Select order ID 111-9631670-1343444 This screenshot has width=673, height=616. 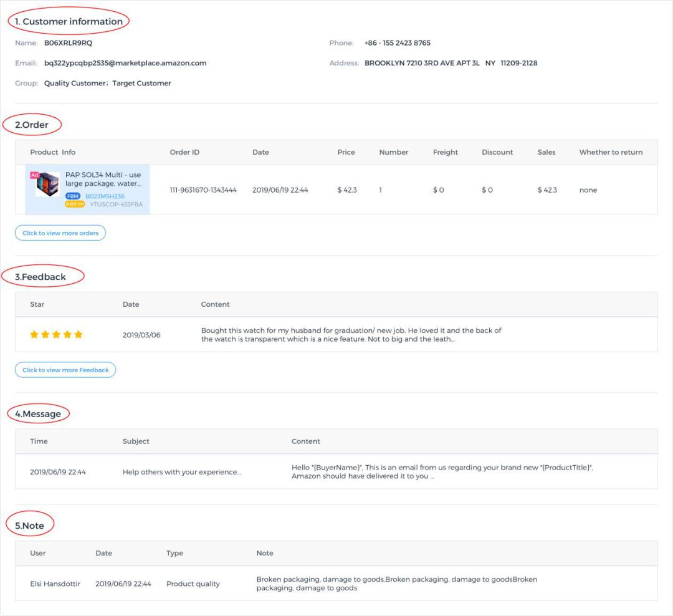pos(203,190)
